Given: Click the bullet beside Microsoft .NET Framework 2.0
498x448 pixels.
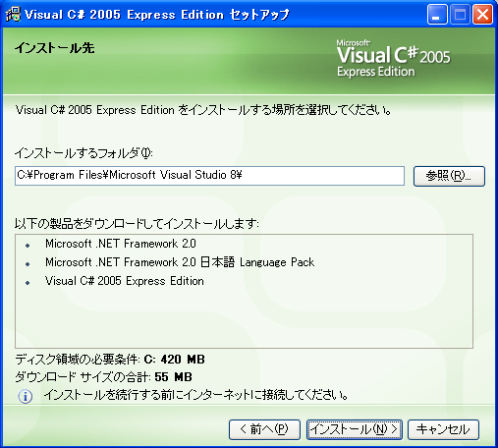Looking at the screenshot, I should point(28,245).
